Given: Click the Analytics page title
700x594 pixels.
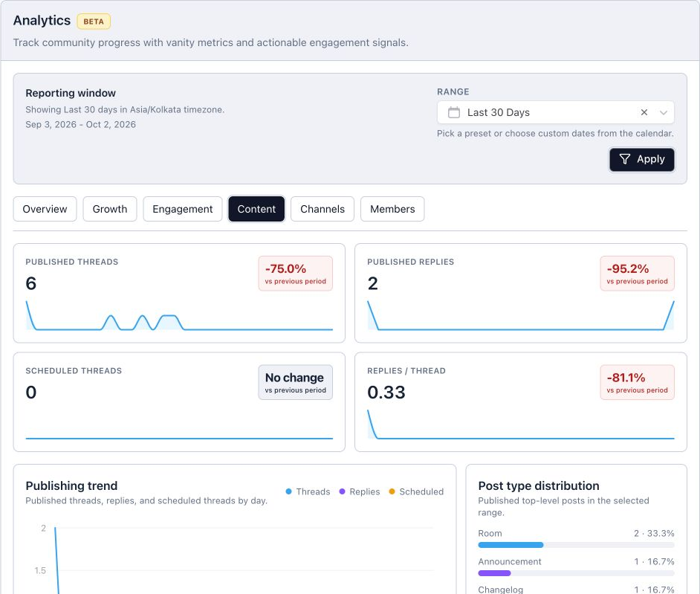Looking at the screenshot, I should [42, 21].
